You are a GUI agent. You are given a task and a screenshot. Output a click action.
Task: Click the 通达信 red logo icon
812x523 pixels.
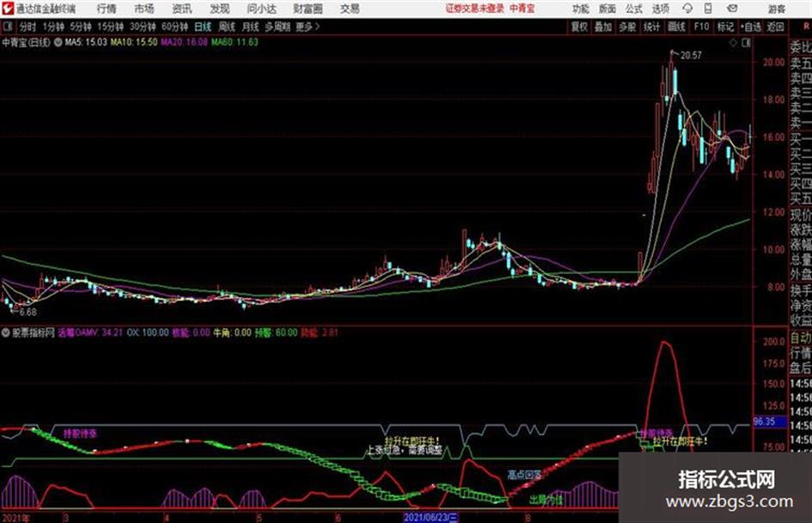(x=7, y=9)
